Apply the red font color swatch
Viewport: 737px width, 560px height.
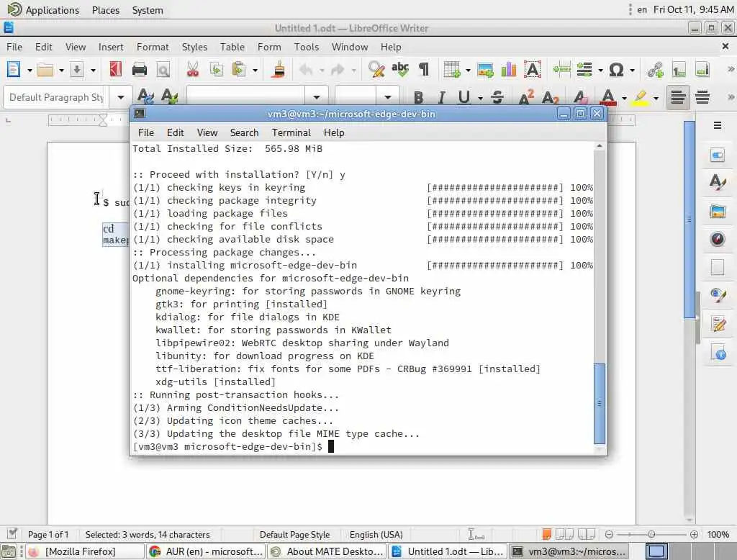tap(608, 97)
